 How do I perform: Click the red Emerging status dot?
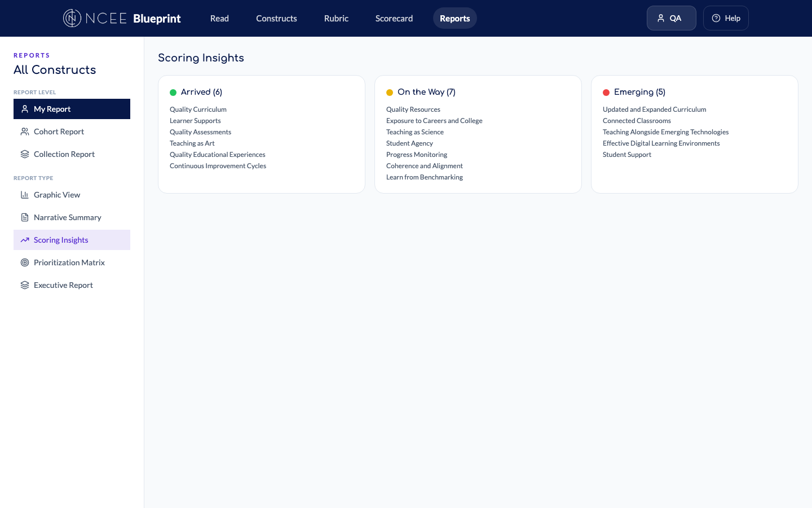coord(606,91)
